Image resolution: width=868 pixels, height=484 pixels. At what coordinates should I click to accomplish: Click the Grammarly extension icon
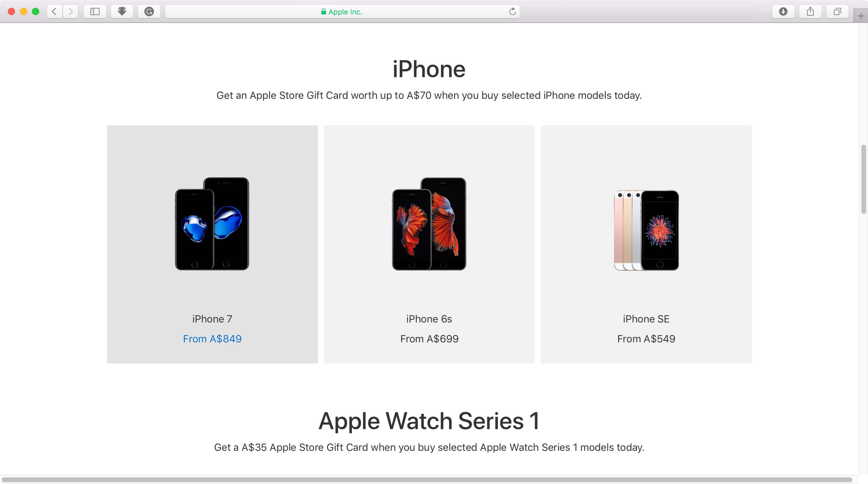(149, 11)
